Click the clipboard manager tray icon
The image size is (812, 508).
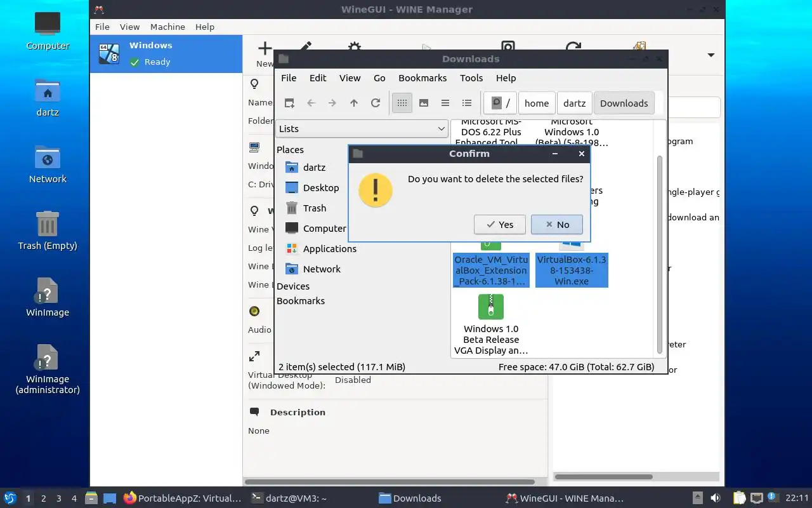(x=740, y=498)
